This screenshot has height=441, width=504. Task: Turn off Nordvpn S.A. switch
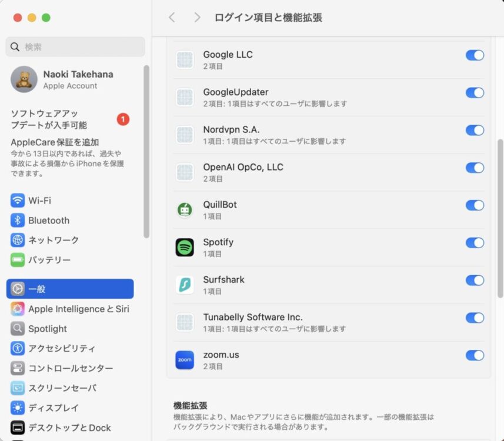click(x=475, y=130)
